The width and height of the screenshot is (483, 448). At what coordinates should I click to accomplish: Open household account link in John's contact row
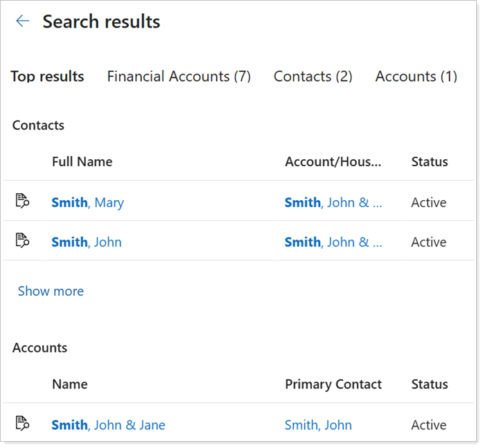click(333, 242)
